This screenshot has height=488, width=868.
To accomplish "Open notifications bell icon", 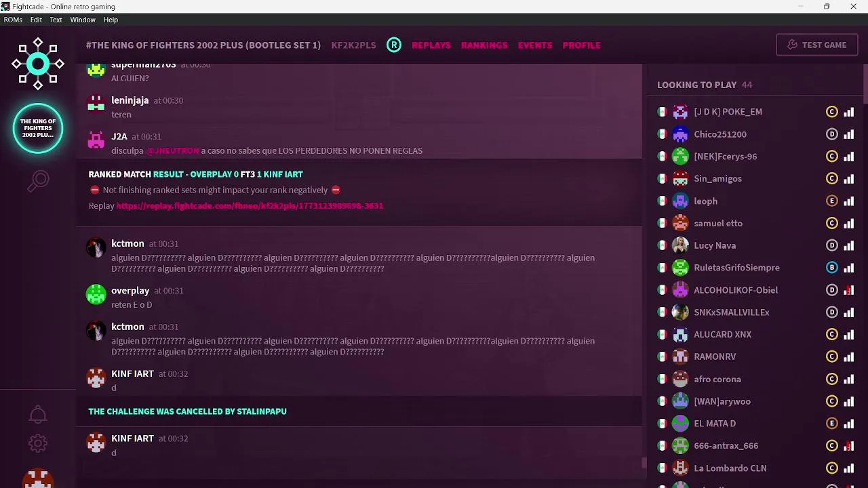I will tap(38, 414).
